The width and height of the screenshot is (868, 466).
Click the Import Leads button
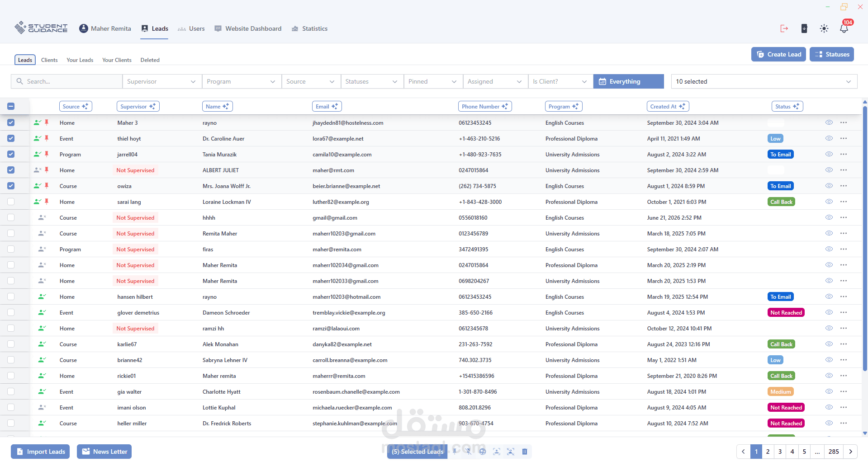[40, 452]
